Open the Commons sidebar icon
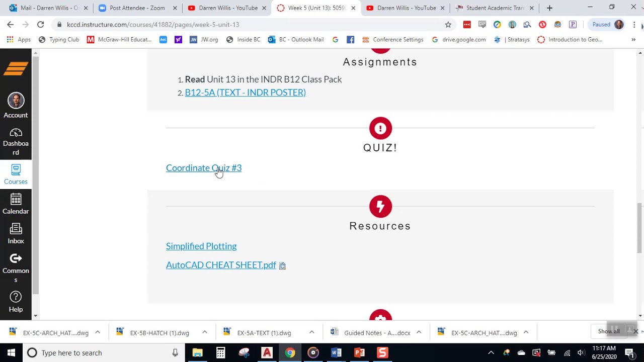Image resolution: width=644 pixels, height=362 pixels. 16,258
